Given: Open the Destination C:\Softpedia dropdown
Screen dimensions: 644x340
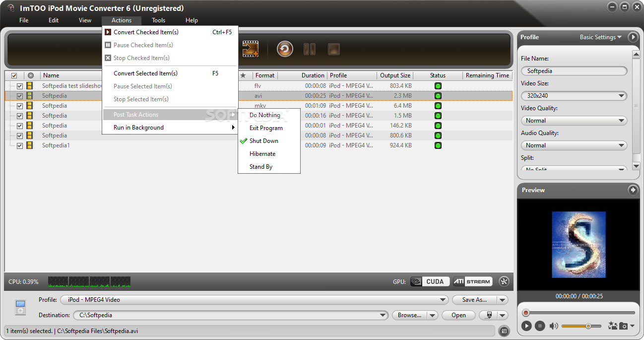Looking at the screenshot, I should tap(231, 315).
